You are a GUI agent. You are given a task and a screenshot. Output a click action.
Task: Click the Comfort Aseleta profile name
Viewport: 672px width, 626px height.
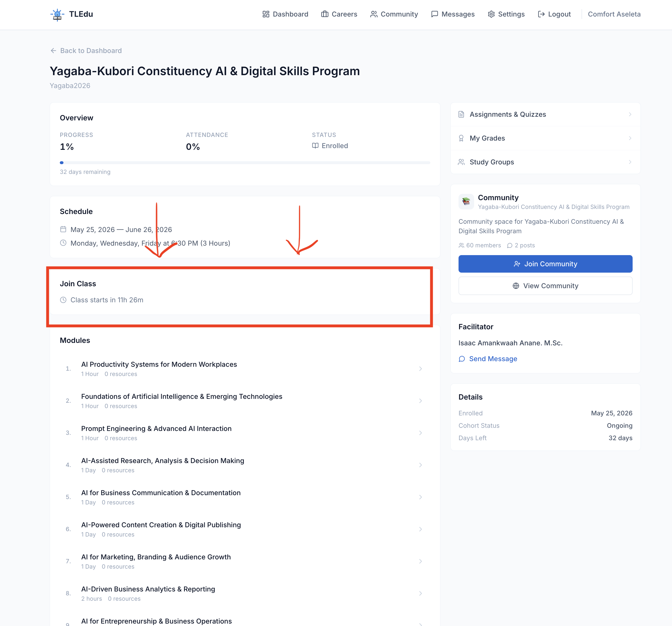coord(614,14)
